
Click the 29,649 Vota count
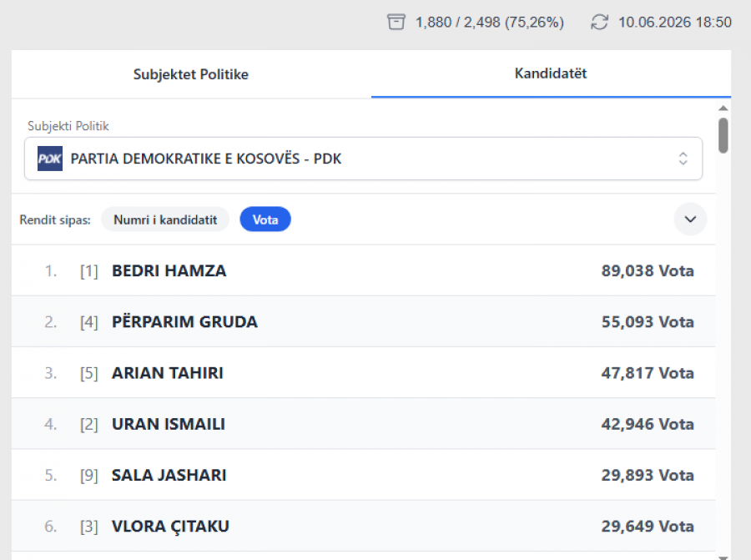point(648,526)
